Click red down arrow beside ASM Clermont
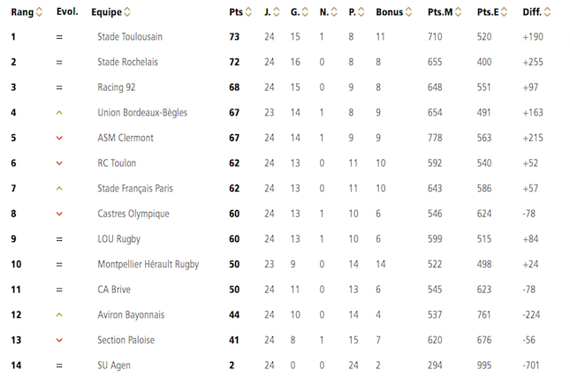This screenshot has height=392, width=570. click(x=59, y=138)
